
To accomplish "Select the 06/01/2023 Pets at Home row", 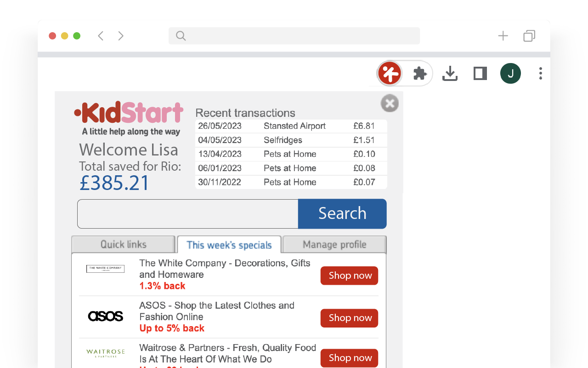I will click(291, 168).
